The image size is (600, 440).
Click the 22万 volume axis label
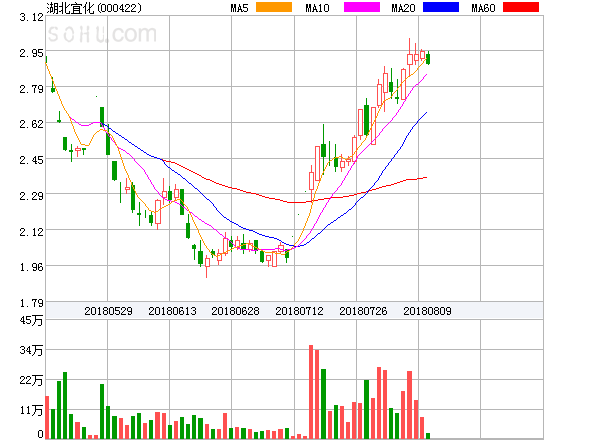pyautogui.click(x=31, y=380)
